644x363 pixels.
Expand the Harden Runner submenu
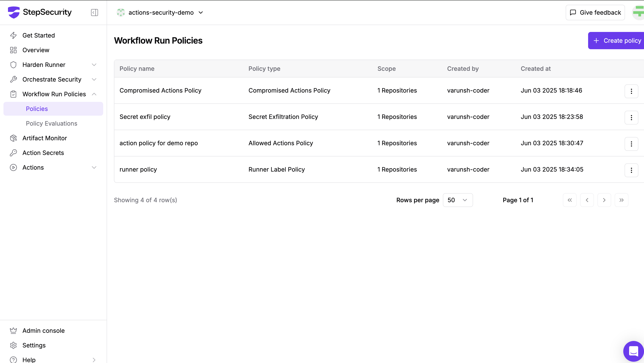point(94,65)
